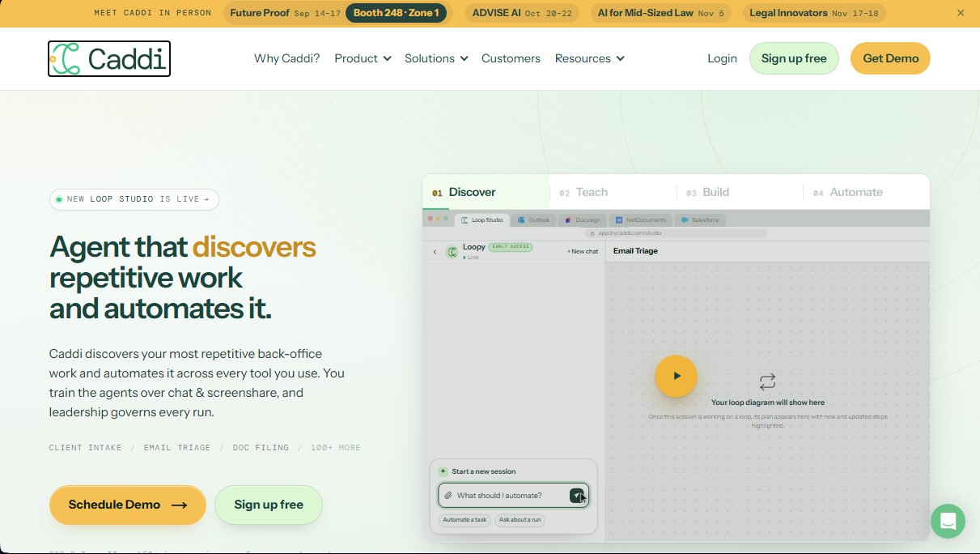Close the events announcement banner
The width and height of the screenshot is (980, 554).
point(961,13)
